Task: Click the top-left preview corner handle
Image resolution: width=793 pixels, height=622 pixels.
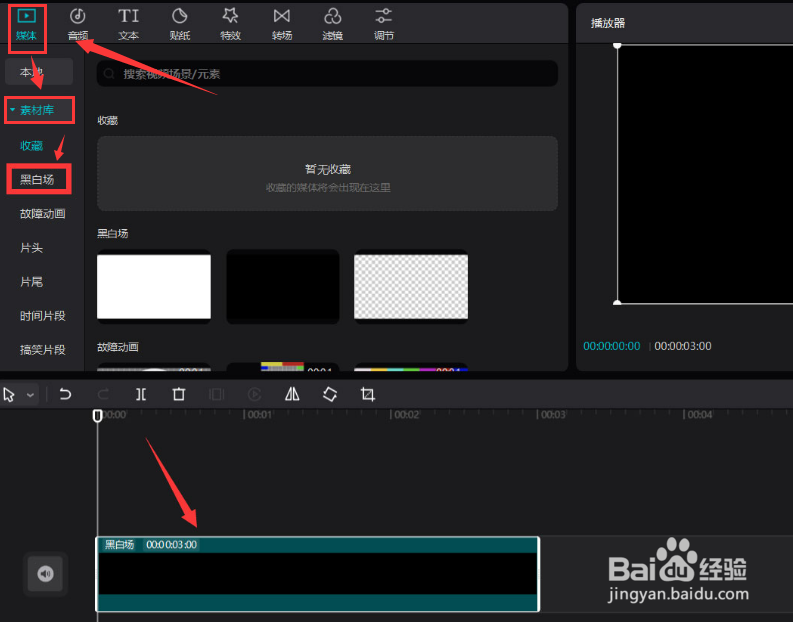Action: tap(617, 46)
